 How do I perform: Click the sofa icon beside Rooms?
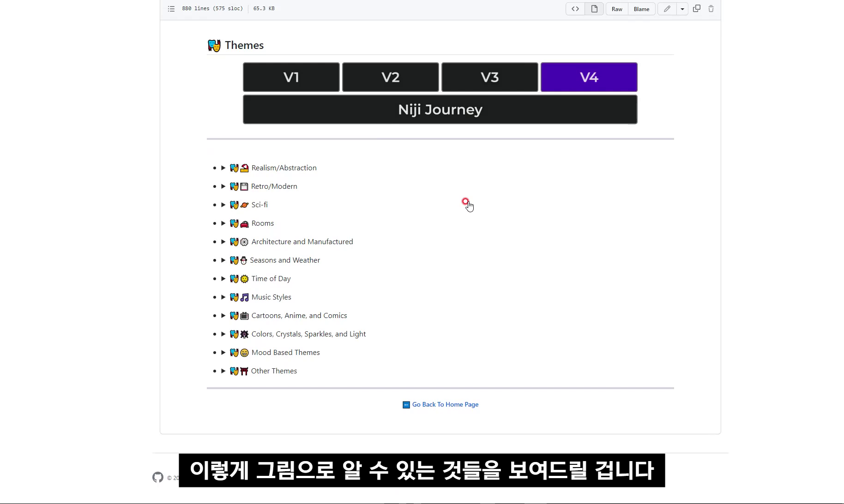(244, 224)
